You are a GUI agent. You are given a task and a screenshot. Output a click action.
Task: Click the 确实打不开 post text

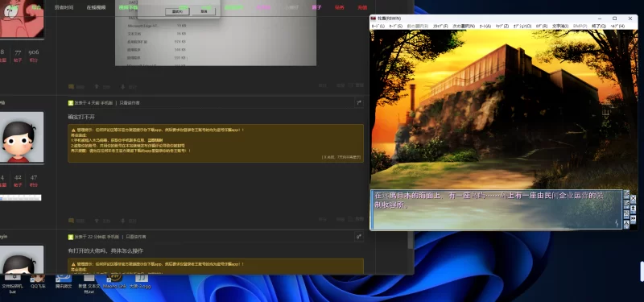[x=81, y=117]
